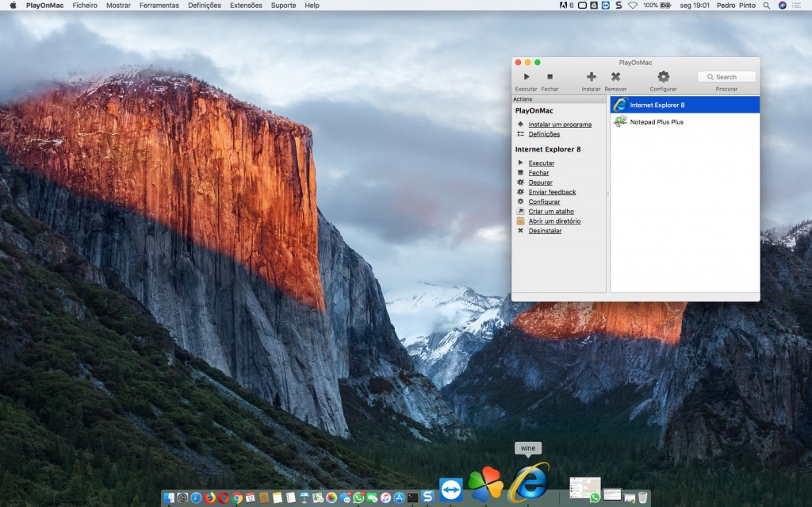Click the Enviar feedback link

pyautogui.click(x=551, y=191)
